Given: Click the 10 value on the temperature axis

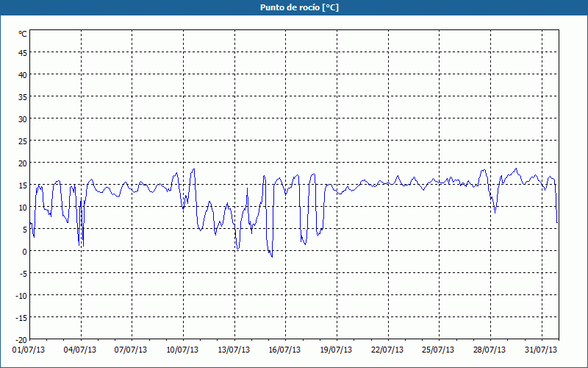Looking at the screenshot, I should coord(23,208).
